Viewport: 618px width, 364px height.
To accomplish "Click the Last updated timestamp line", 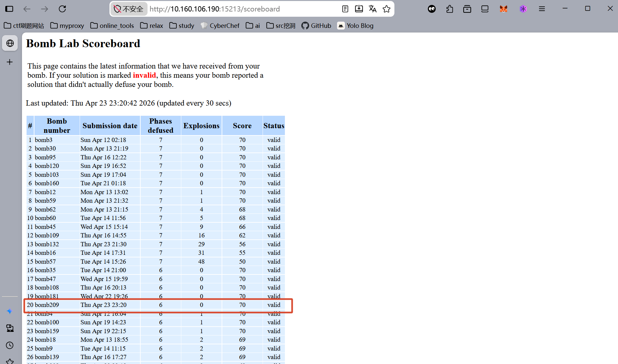I will point(129,103).
